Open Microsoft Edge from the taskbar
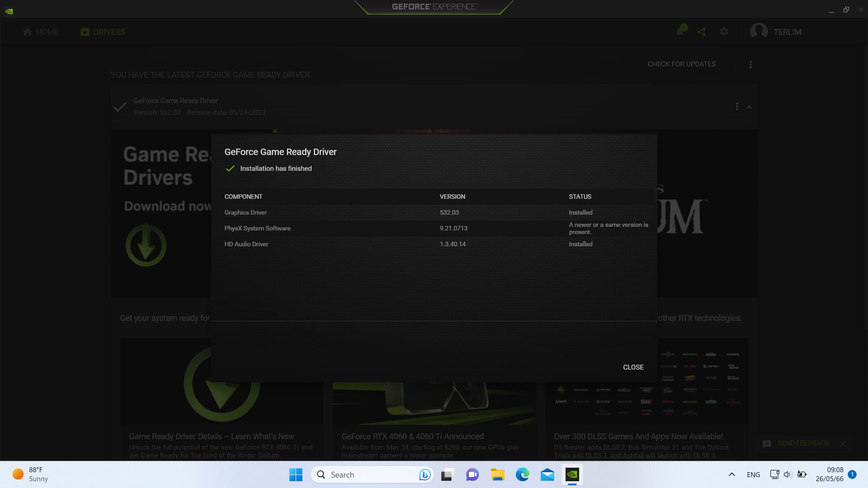 pos(522,474)
